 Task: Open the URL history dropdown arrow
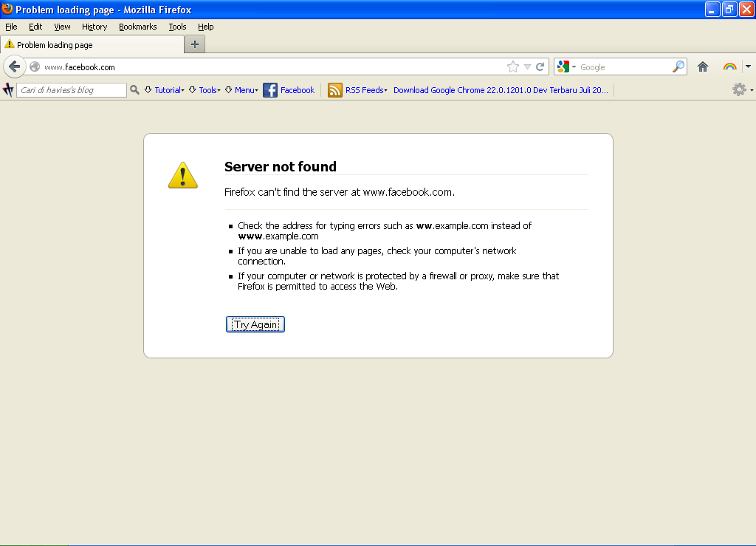pyautogui.click(x=527, y=67)
